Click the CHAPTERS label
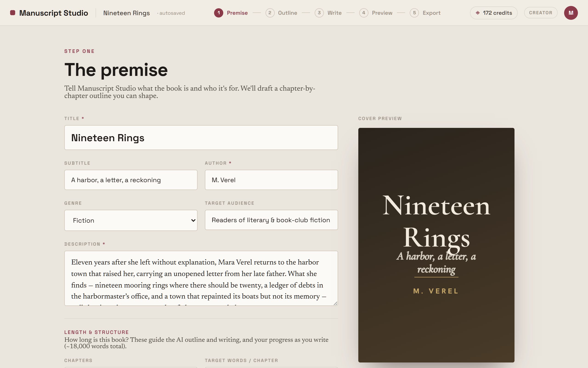588x368 pixels. click(78, 360)
